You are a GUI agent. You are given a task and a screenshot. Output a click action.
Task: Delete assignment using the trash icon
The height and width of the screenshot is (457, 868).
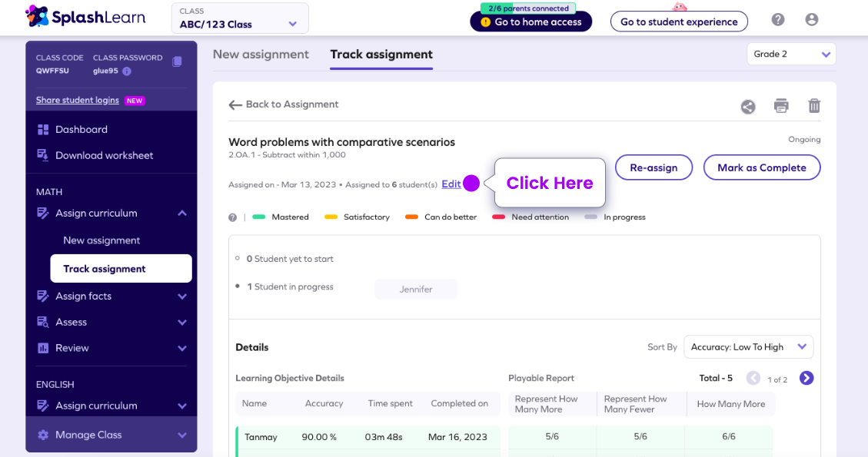[x=814, y=106]
